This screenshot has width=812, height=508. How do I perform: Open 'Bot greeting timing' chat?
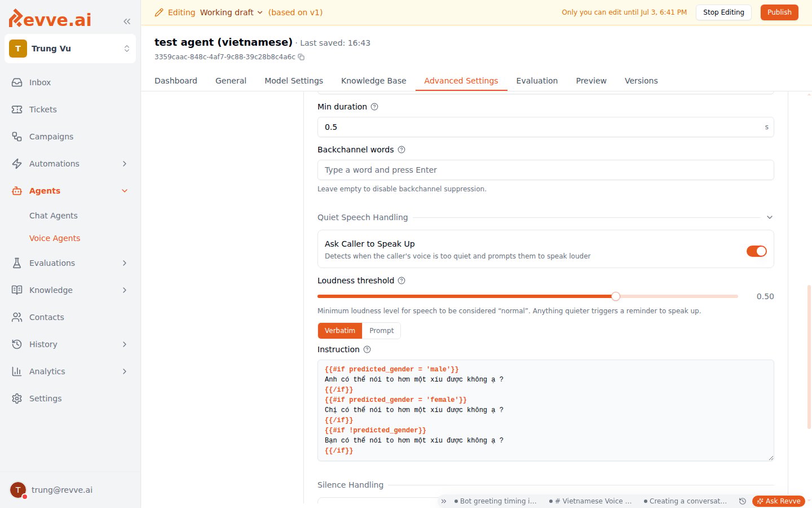coord(495,501)
